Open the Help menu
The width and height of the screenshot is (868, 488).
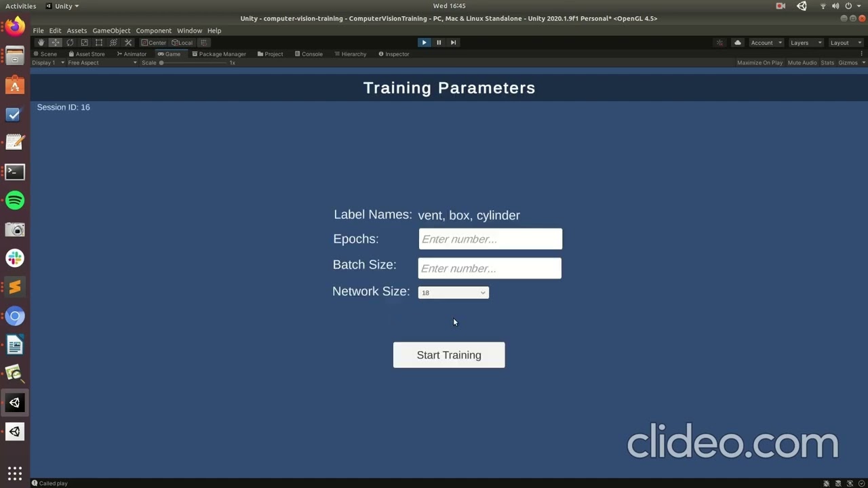coord(214,30)
